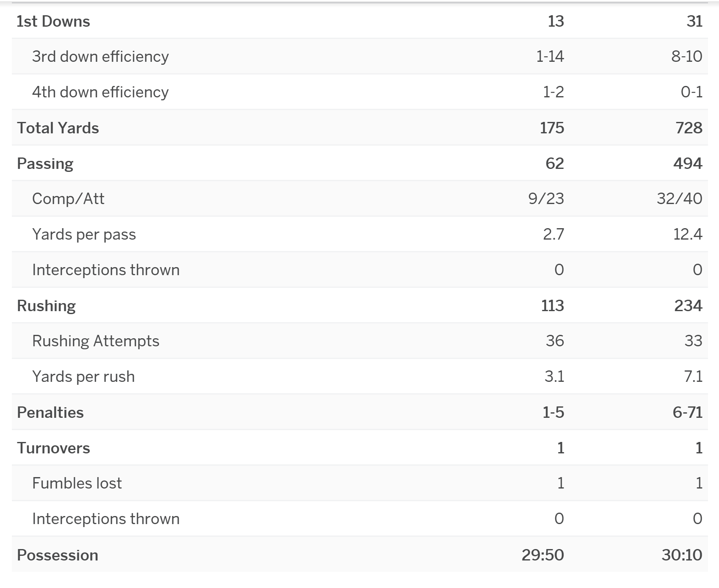Click the 1-14 third down value
719x588 pixels.
click(550, 56)
